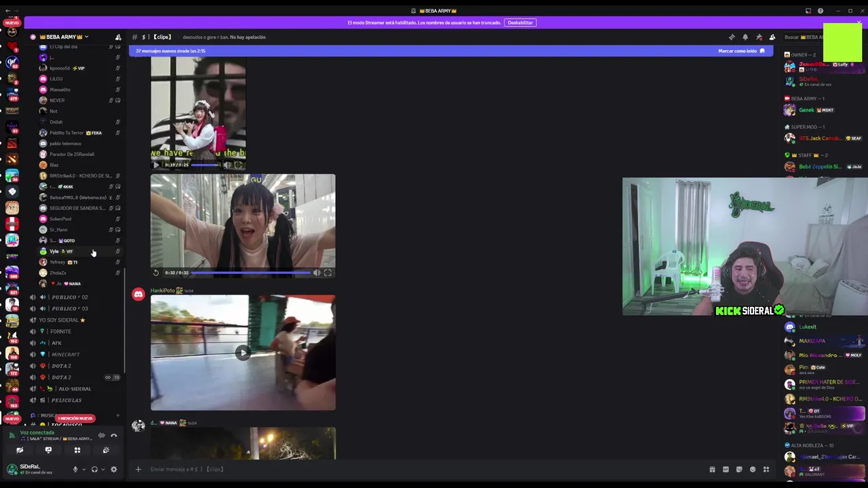Seek the second video progress bar

(x=251, y=272)
